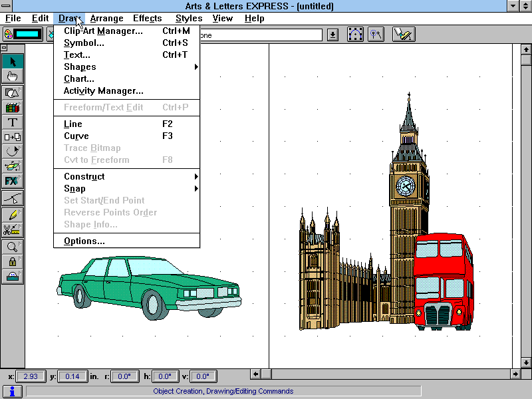Screen dimensions: 532x399
Task: Click the checkmark pencil toolbar icon
Action: (x=404, y=35)
